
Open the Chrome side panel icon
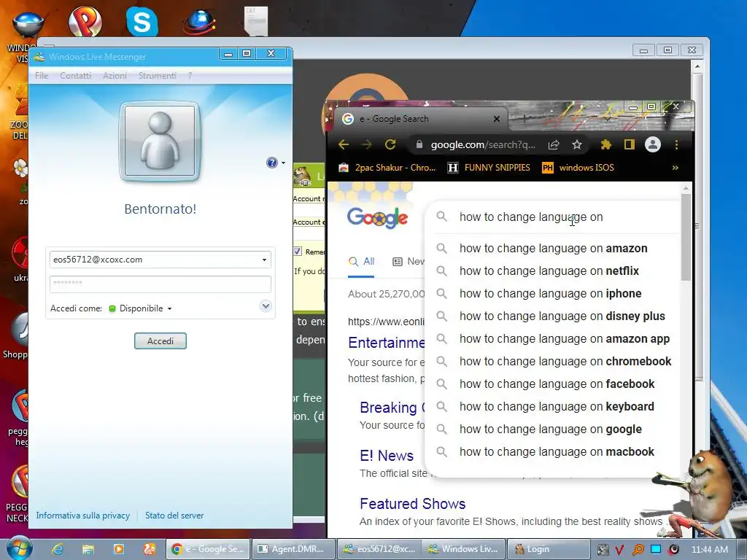630,145
